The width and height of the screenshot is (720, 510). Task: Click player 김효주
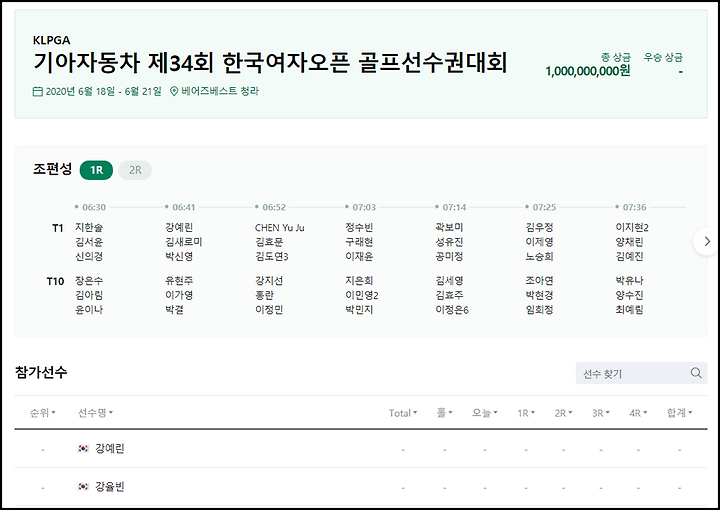(449, 295)
